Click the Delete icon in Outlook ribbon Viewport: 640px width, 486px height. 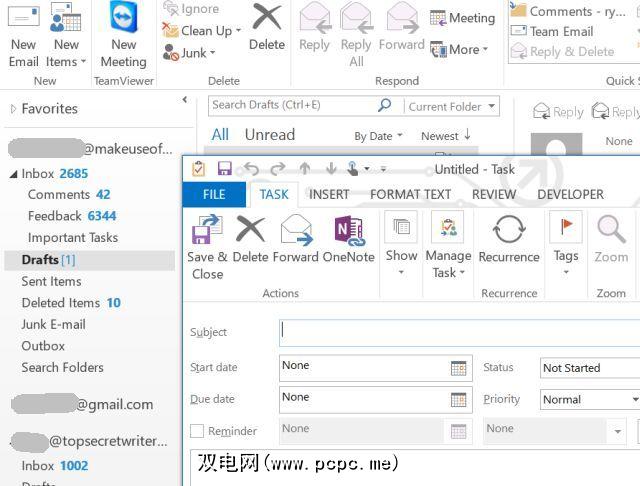pyautogui.click(x=267, y=28)
